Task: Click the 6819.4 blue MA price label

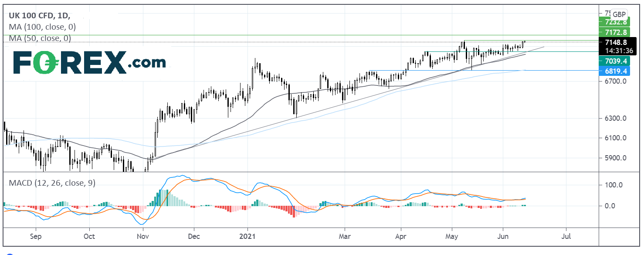Action: pos(615,70)
